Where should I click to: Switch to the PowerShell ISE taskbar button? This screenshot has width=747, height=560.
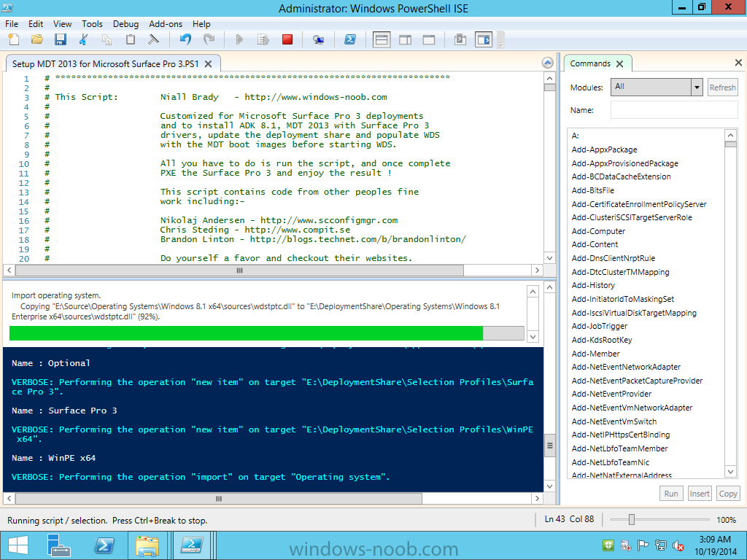click(191, 545)
